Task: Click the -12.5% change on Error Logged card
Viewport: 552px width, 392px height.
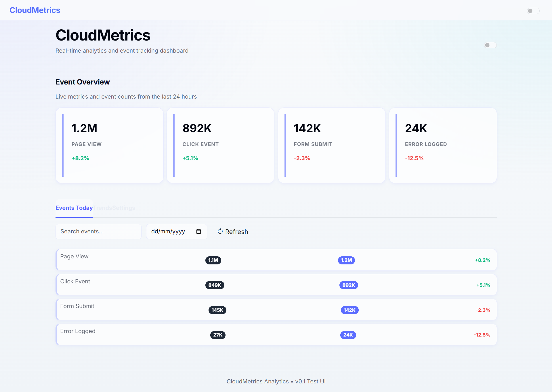Action: [414, 158]
